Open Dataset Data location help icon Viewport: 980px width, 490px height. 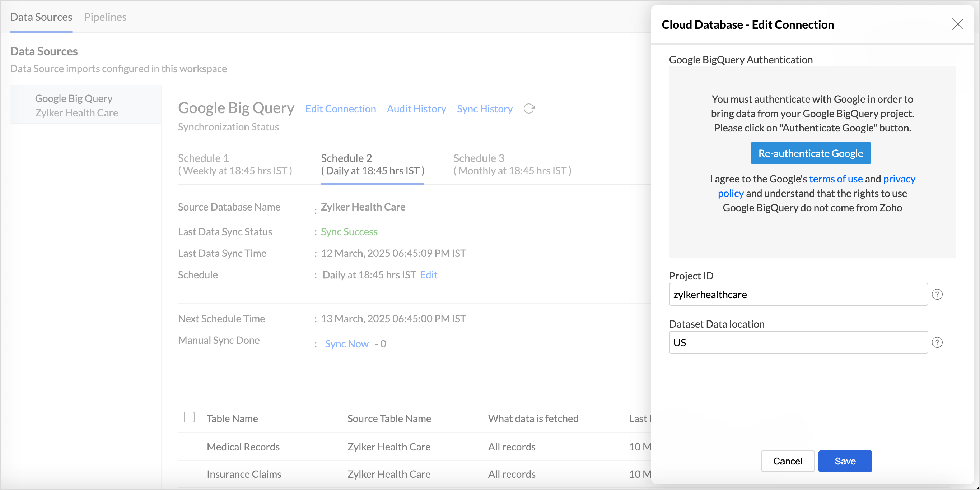pyautogui.click(x=937, y=343)
